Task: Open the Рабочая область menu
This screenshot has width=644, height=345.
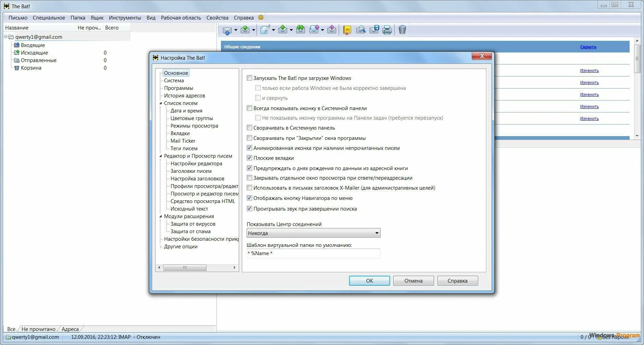Action: [181, 18]
